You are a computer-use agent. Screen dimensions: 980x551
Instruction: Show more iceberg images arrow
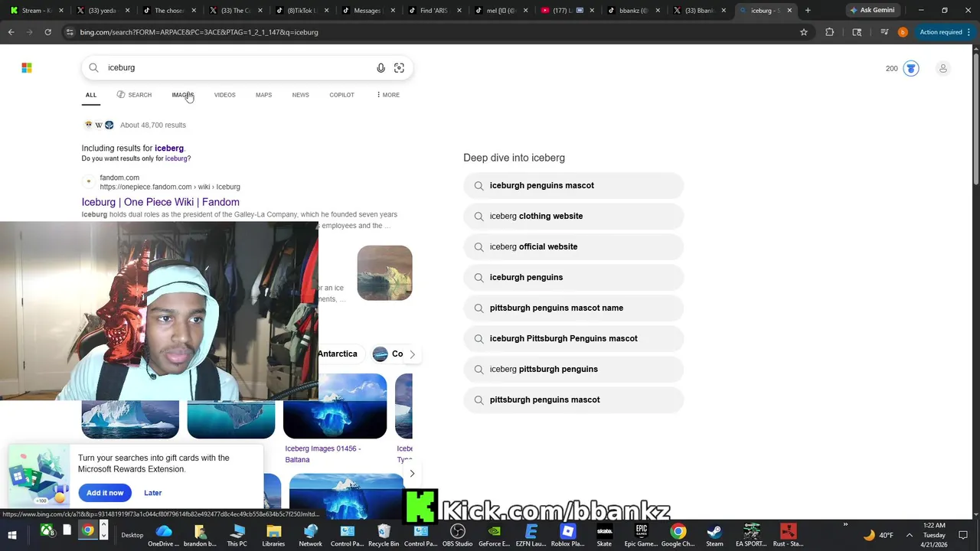point(412,474)
